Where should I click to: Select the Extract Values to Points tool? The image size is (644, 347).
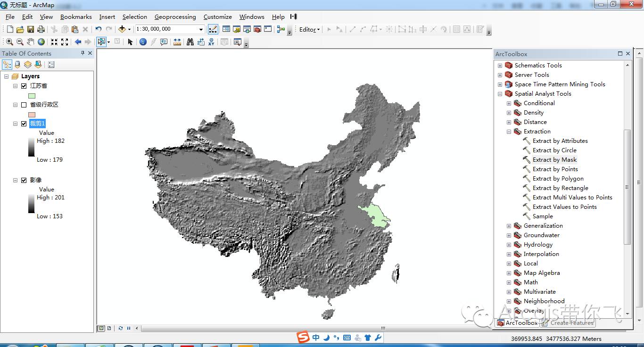coord(564,207)
